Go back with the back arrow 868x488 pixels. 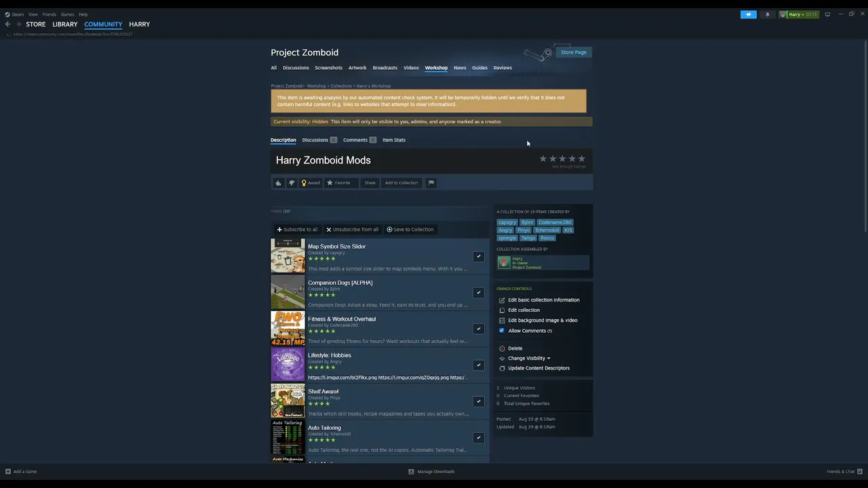[x=8, y=24]
